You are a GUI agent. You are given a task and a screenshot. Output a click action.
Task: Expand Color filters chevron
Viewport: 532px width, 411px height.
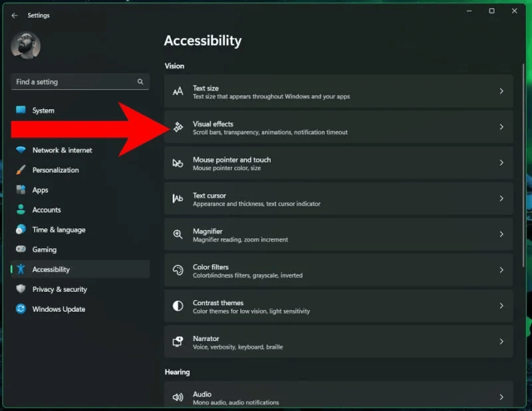point(501,270)
